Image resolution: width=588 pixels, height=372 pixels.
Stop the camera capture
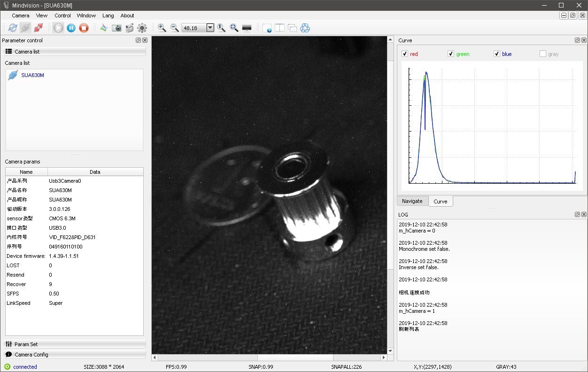(x=84, y=28)
